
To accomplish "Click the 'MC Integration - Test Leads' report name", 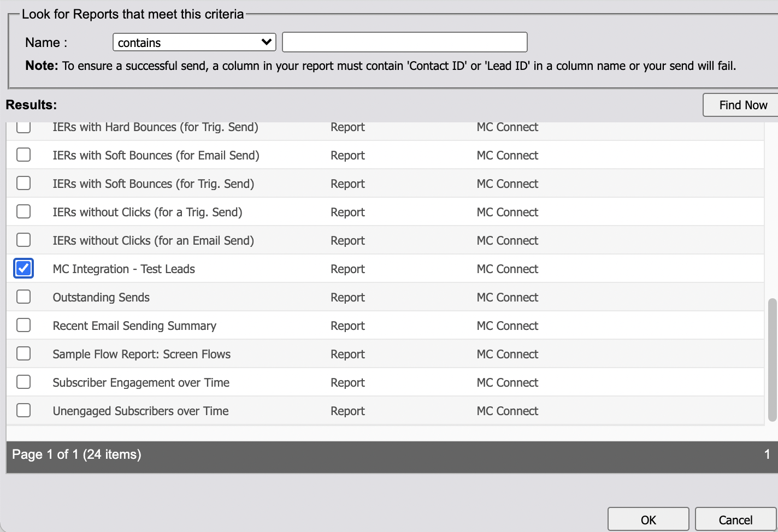I will 124,269.
